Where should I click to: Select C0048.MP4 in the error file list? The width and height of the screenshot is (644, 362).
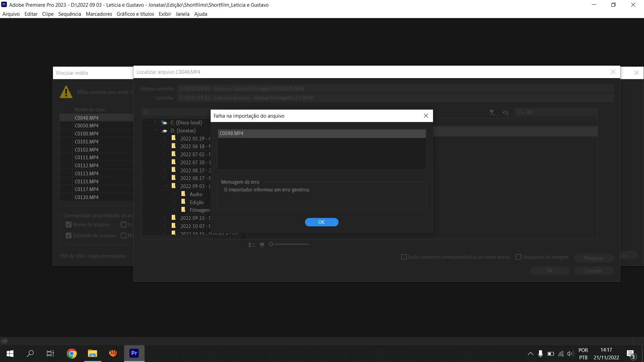(x=231, y=133)
